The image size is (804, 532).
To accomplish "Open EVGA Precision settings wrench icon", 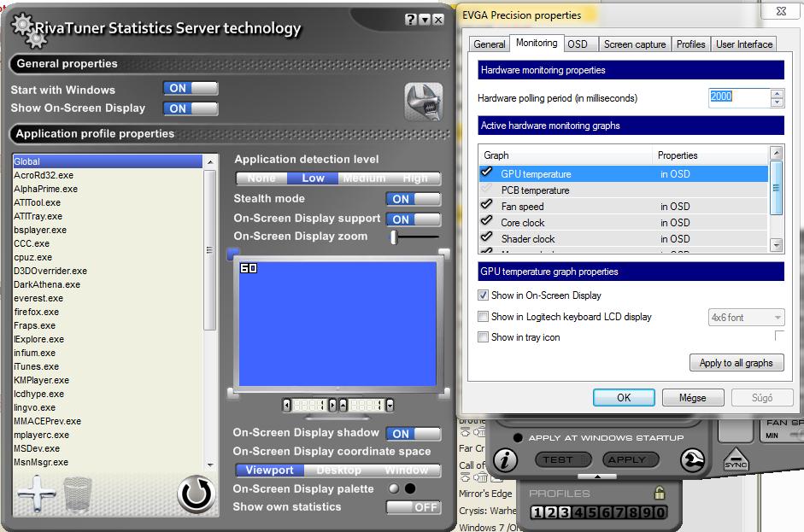I will point(692,459).
